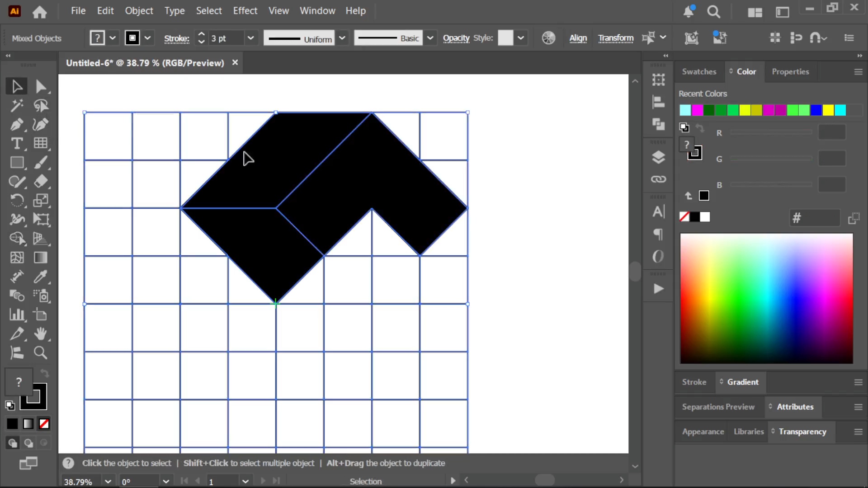The height and width of the screenshot is (488, 868).
Task: Pick the Shape Builder tool
Action: tap(17, 239)
